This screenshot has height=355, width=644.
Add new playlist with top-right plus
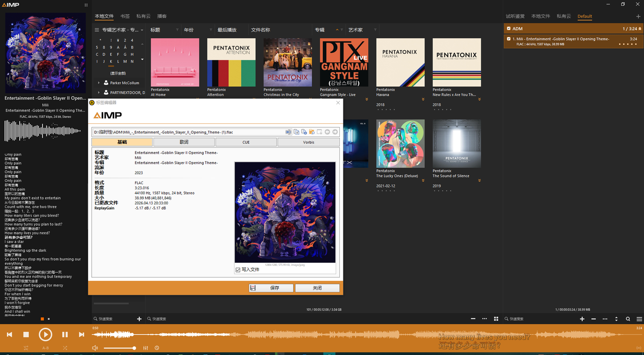pos(638,17)
